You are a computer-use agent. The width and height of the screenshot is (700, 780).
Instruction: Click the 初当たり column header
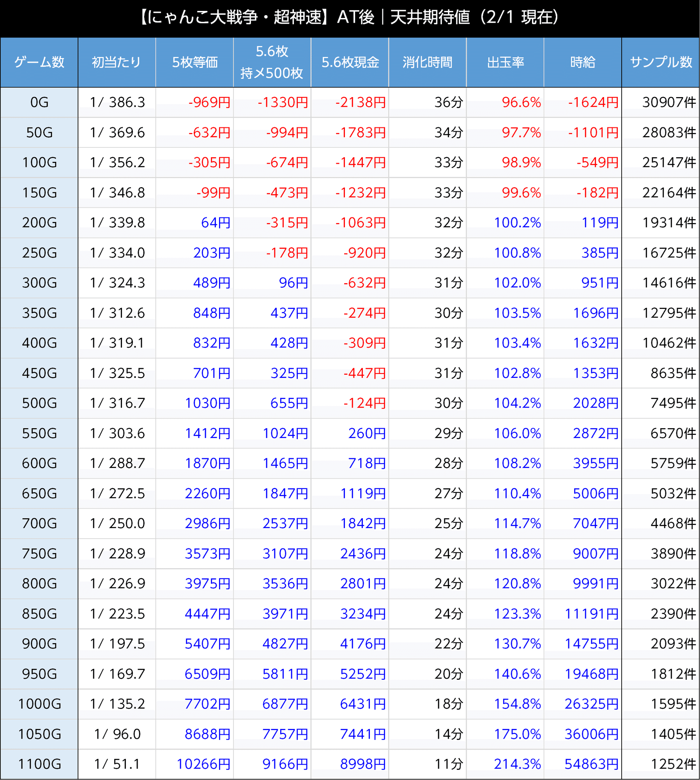(117, 62)
